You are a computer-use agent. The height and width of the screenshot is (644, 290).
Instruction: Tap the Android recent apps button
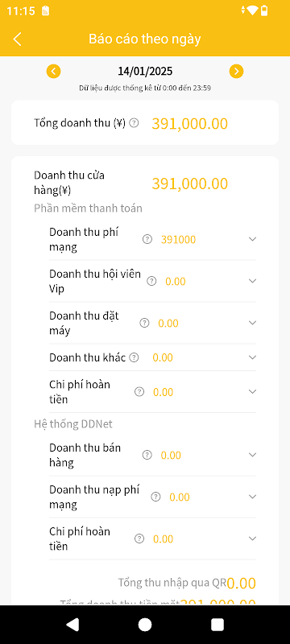217,625
